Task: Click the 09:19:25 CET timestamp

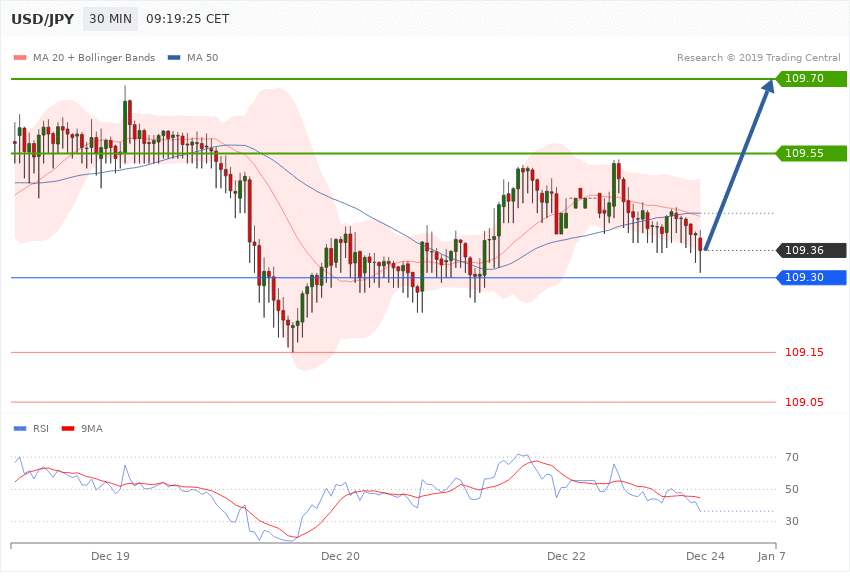Action: 188,19
